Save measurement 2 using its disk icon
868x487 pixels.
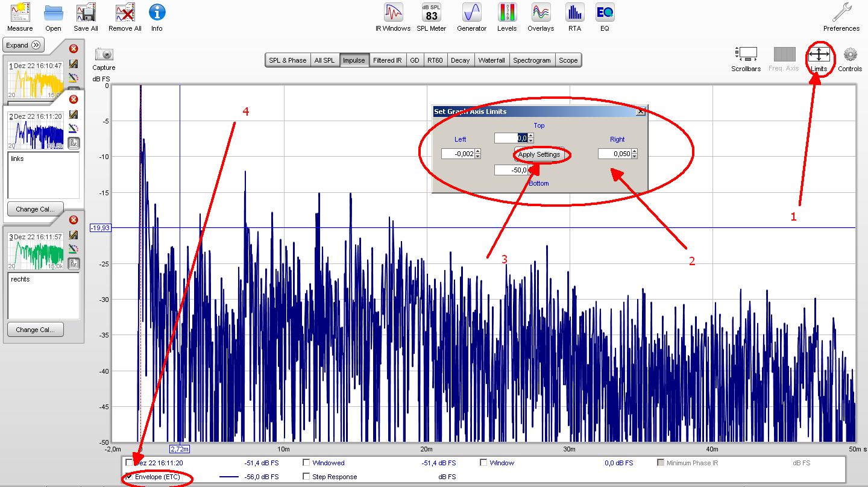click(x=74, y=114)
